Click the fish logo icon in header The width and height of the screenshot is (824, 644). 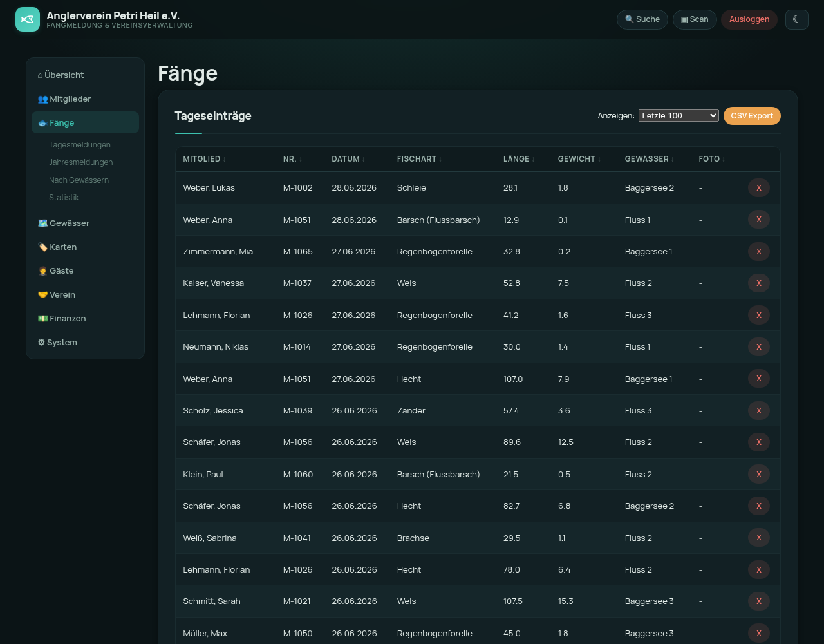(x=28, y=19)
